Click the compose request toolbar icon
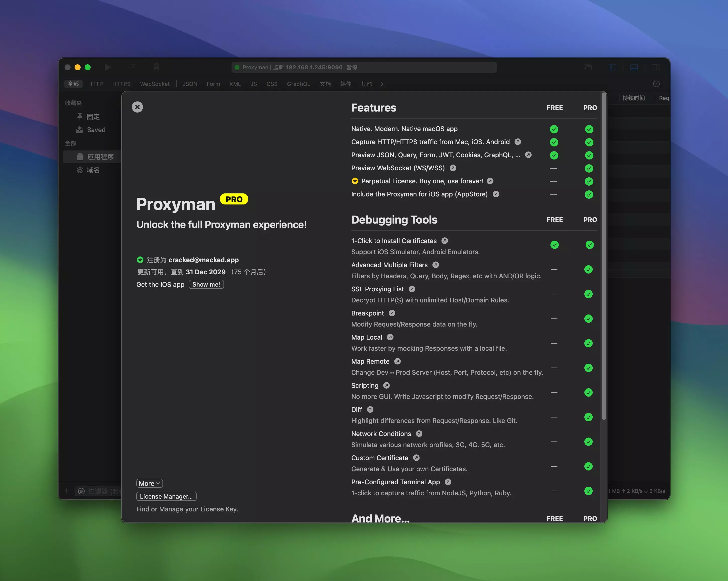Viewport: 728px width, 581px height. [132, 67]
